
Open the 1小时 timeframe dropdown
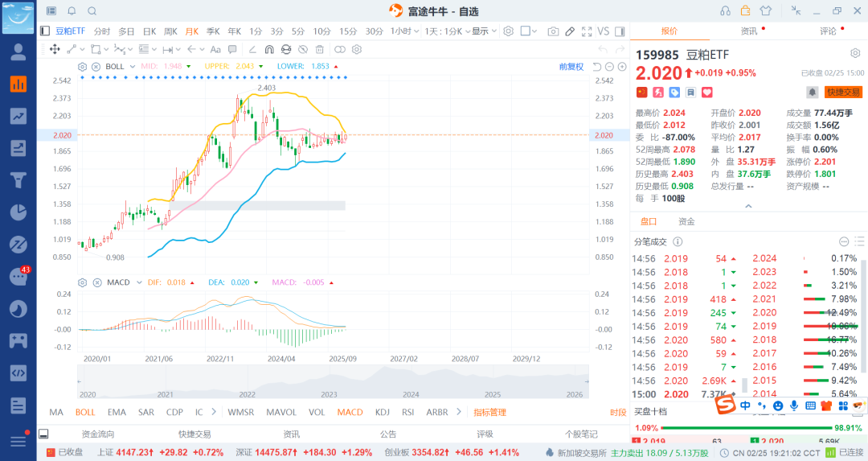404,31
